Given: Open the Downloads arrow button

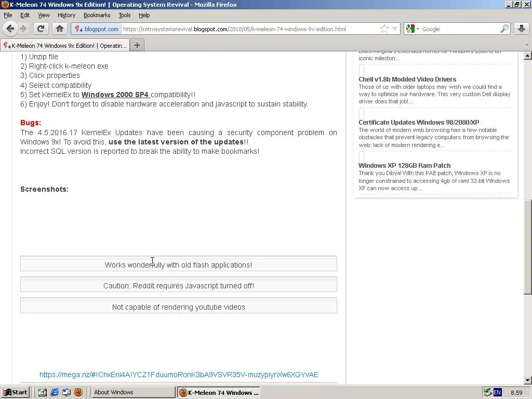Looking at the screenshot, I should point(522,29).
